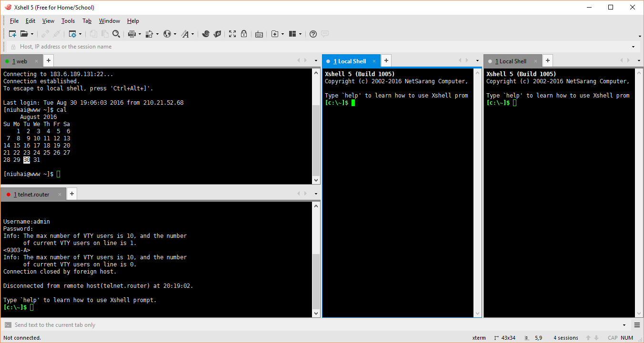This screenshot has width=644, height=343.
Task: Open the Tab menu
Action: tap(87, 21)
